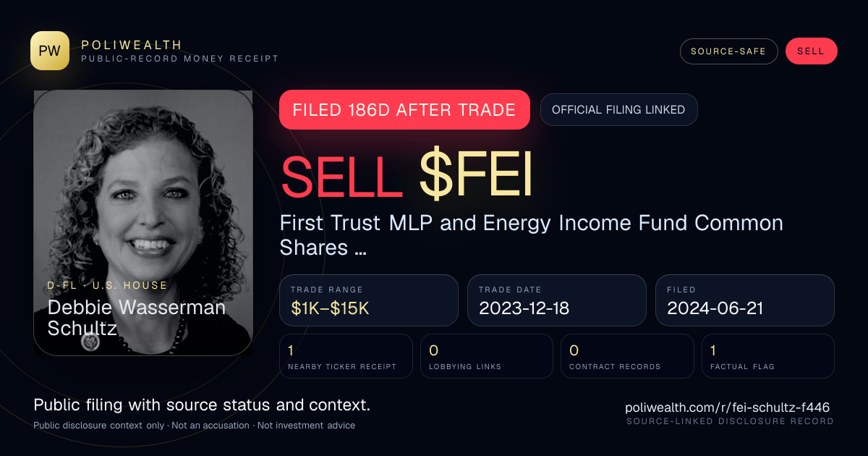Click the large SELL headline text
The image size is (868, 456).
341,177
